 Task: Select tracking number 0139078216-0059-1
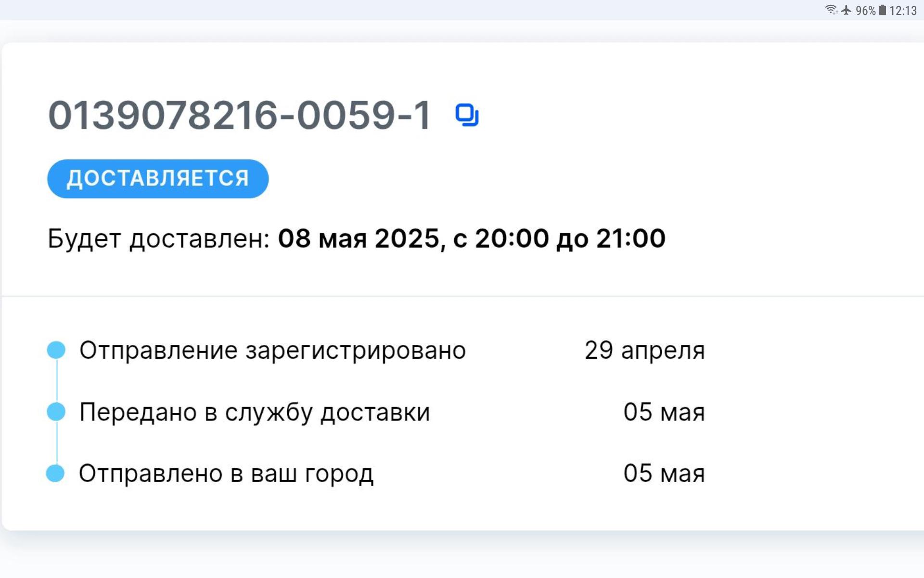(x=239, y=116)
